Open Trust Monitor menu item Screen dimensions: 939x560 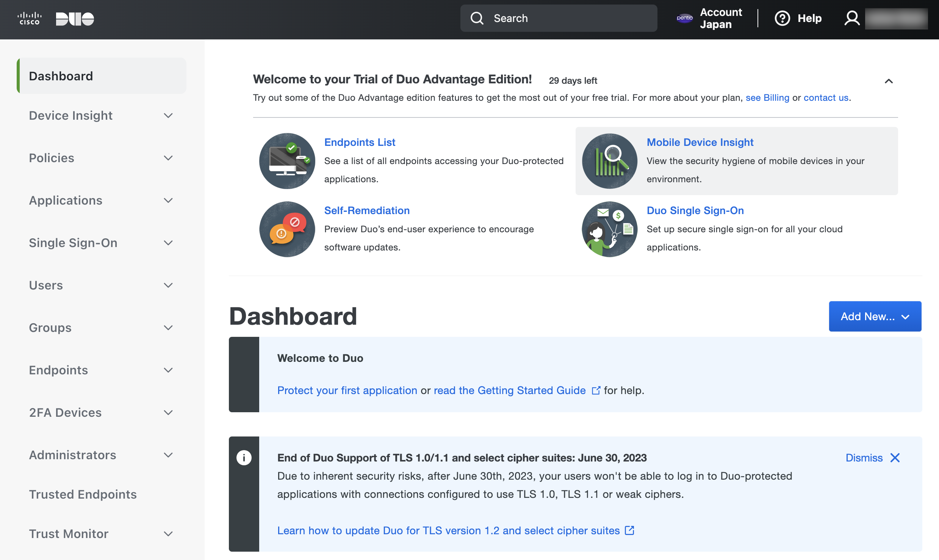(x=69, y=534)
